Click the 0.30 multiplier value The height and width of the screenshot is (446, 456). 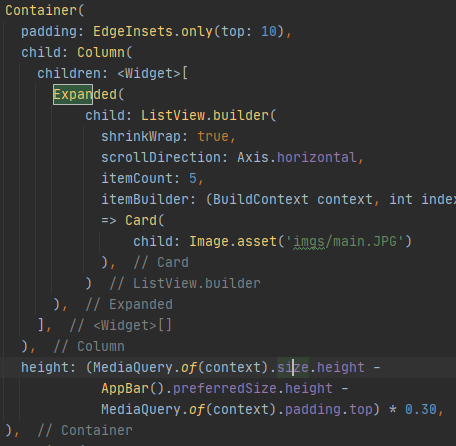[421, 409]
